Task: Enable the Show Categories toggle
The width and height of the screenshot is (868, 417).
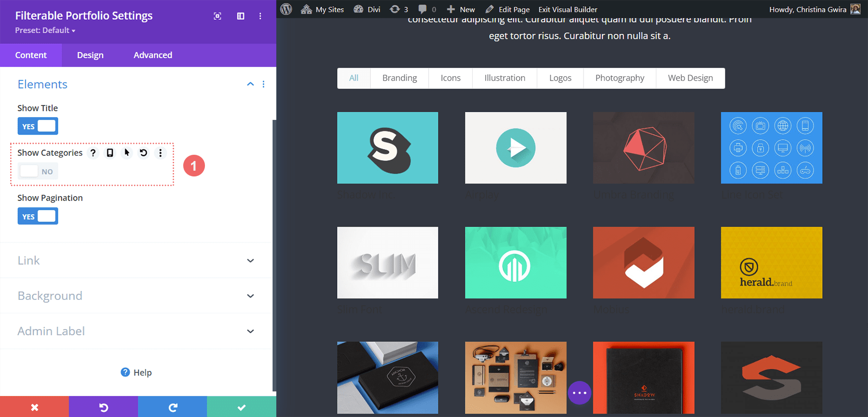Action: tap(38, 171)
